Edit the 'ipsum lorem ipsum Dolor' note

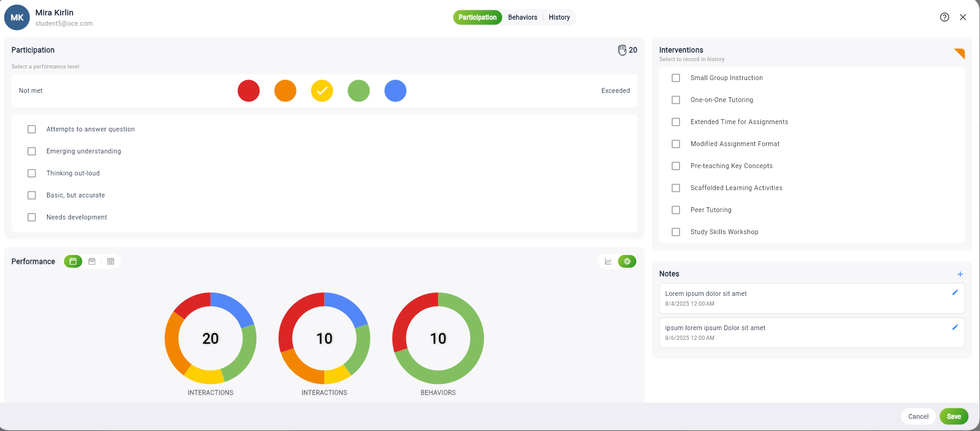954,327
